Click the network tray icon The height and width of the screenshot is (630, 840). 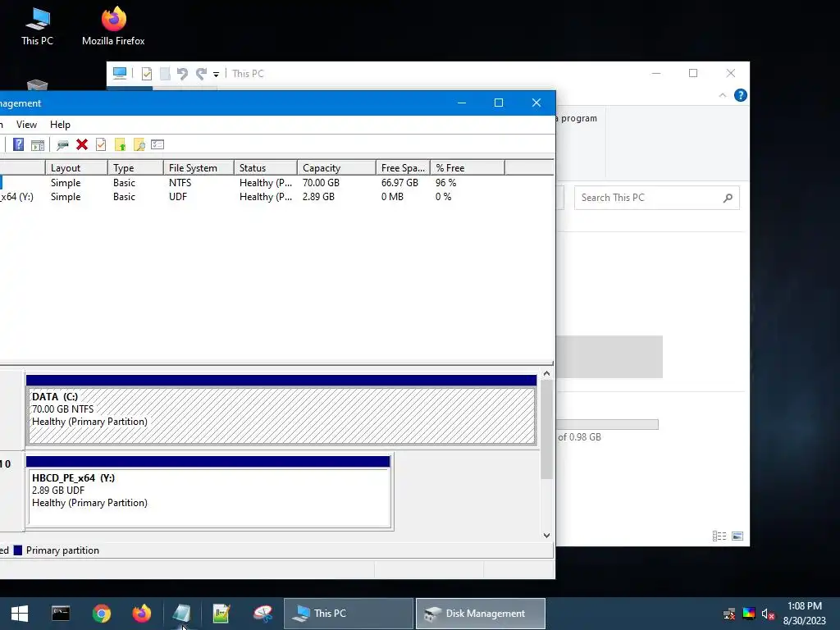[729, 614]
